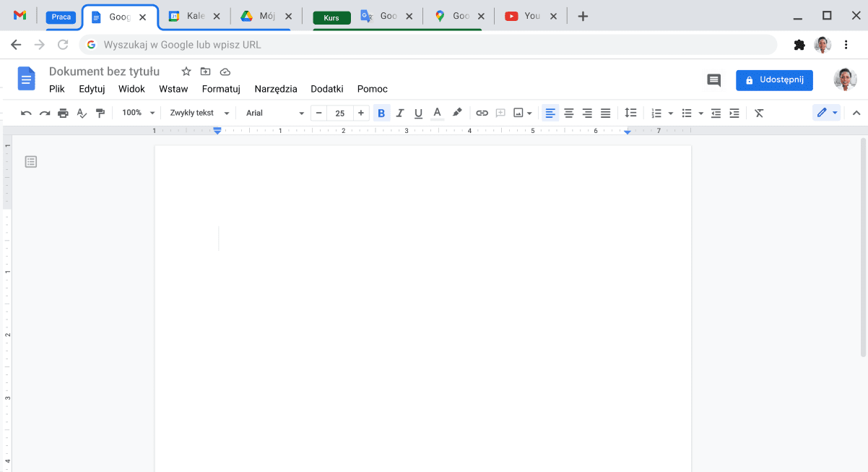
Task: Open the highlight color marker tool
Action: coord(456,113)
